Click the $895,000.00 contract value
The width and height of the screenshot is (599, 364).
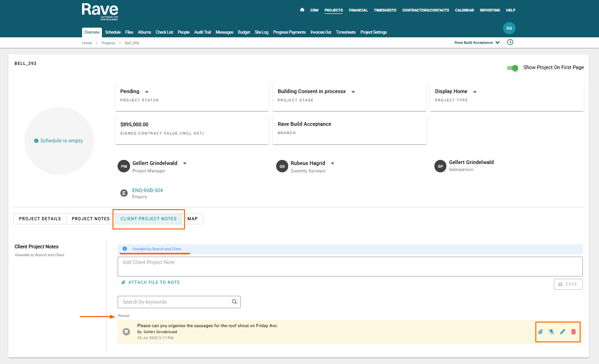pyautogui.click(x=134, y=124)
